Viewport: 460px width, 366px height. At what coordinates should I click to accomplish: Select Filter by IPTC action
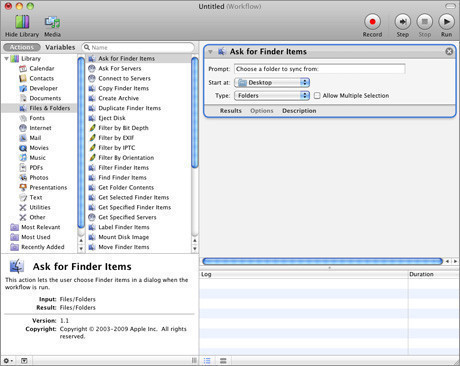pyautogui.click(x=139, y=148)
